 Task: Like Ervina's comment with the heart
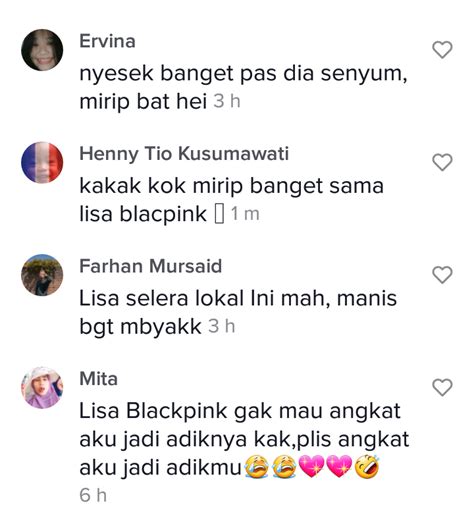pos(442,50)
